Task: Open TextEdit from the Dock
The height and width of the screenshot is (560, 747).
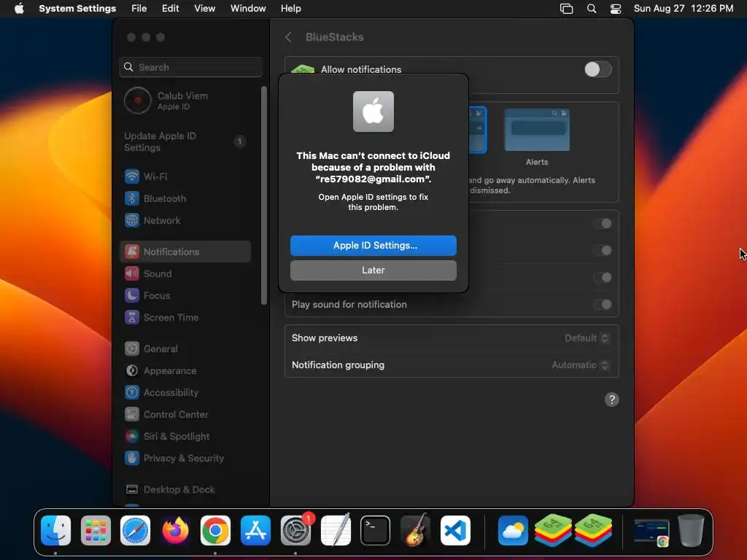Action: [336, 530]
